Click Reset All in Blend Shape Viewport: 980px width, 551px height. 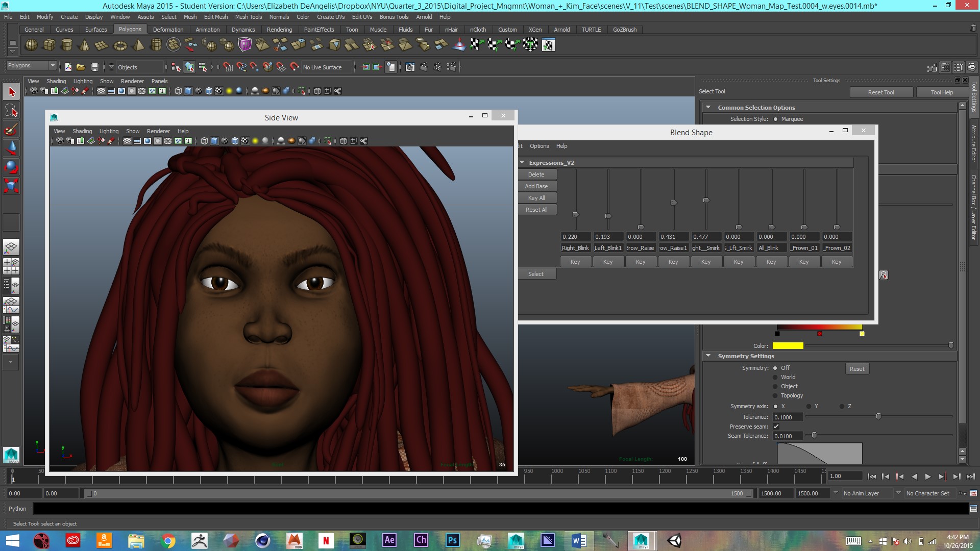click(536, 210)
